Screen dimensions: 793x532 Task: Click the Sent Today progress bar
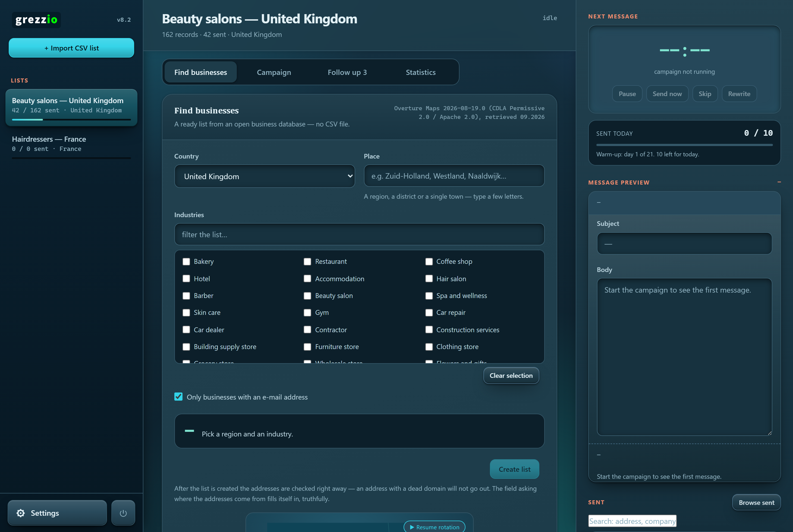click(x=684, y=145)
